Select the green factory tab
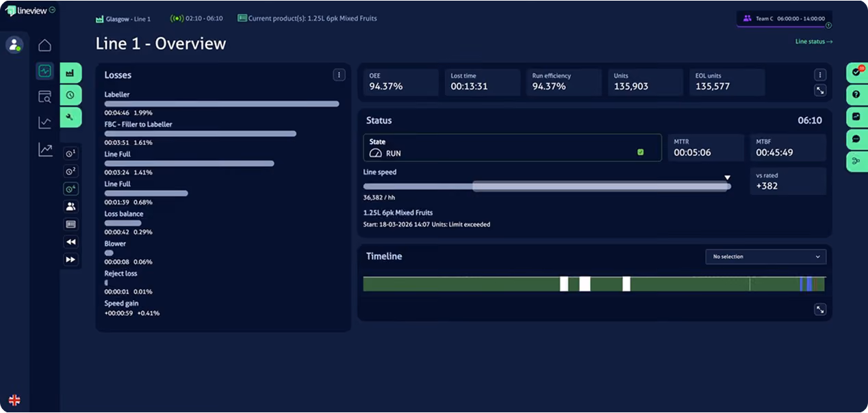 [x=71, y=73]
